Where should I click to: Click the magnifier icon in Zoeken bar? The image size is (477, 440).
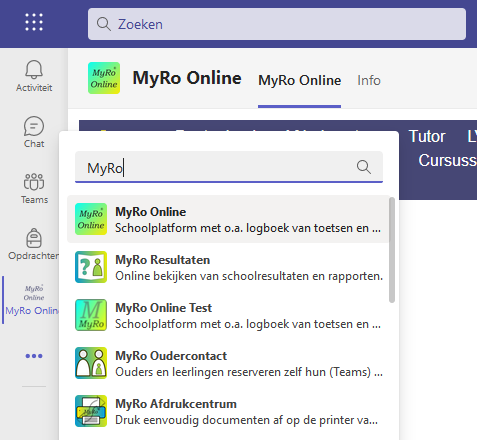click(x=104, y=24)
